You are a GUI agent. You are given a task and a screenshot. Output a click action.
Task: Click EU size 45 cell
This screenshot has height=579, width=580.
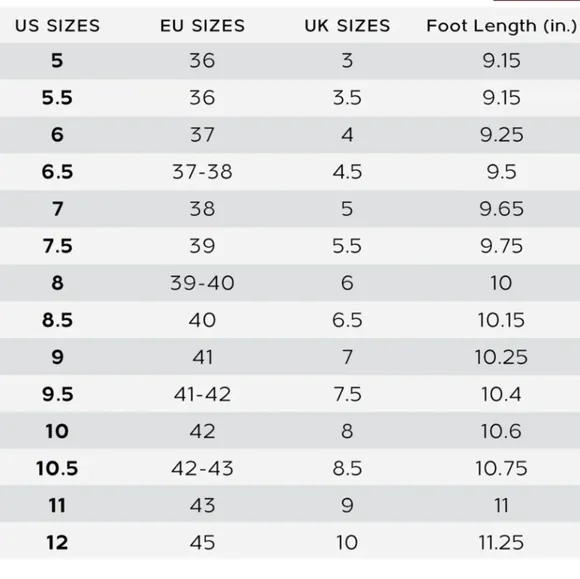pos(202,543)
